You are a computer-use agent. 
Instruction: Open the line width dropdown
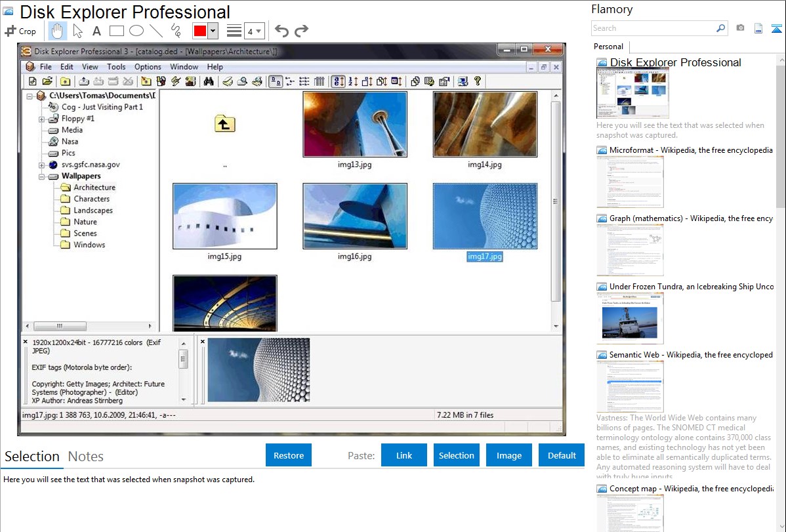(254, 31)
